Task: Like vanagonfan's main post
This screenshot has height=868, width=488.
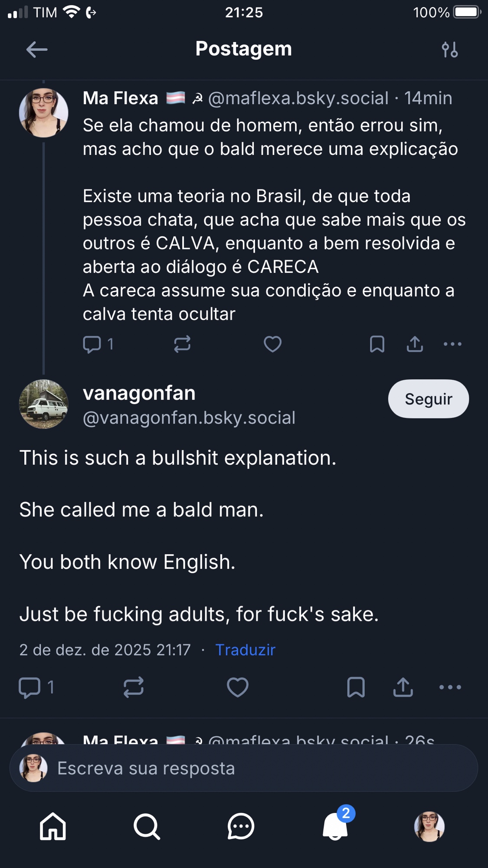Action: [238, 687]
